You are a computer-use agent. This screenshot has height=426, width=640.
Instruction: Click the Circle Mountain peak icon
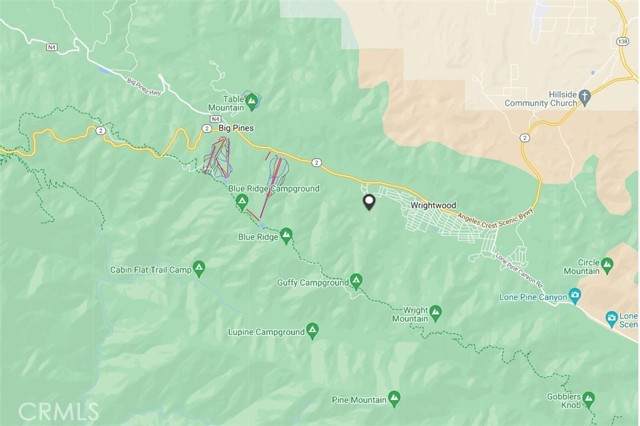pyautogui.click(x=607, y=265)
